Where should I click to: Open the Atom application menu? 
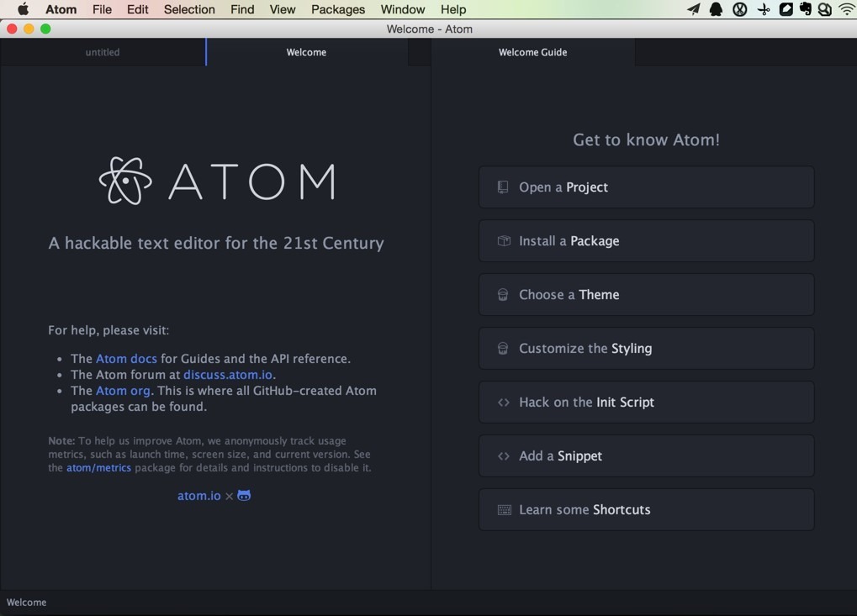coord(61,9)
